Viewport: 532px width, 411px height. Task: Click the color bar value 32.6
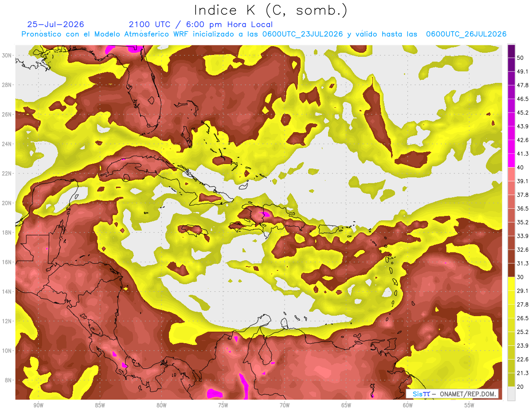[x=522, y=250]
